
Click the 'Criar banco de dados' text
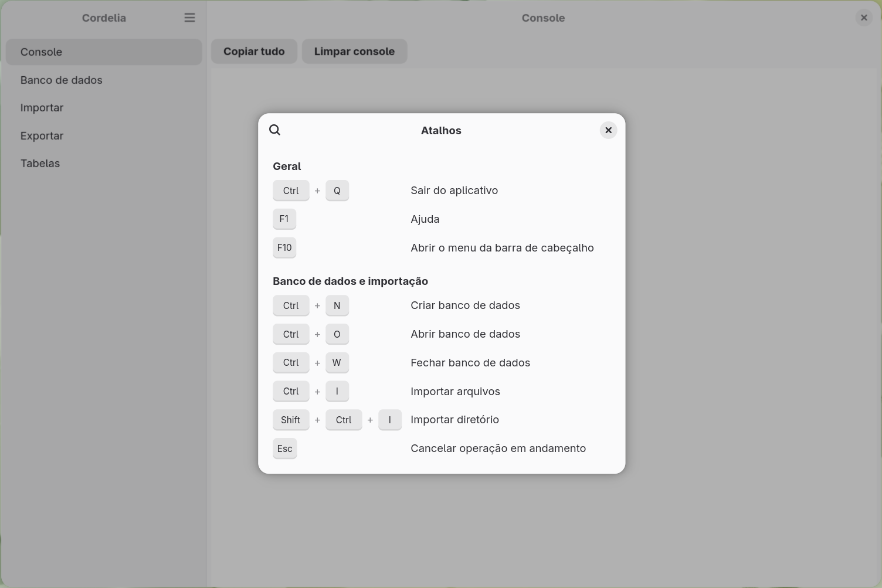tap(466, 305)
